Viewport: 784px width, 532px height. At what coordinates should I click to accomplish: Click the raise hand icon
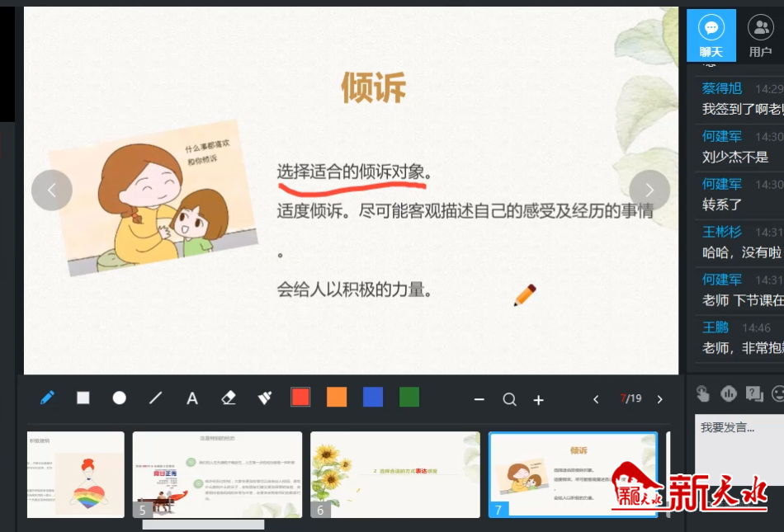pos(702,393)
